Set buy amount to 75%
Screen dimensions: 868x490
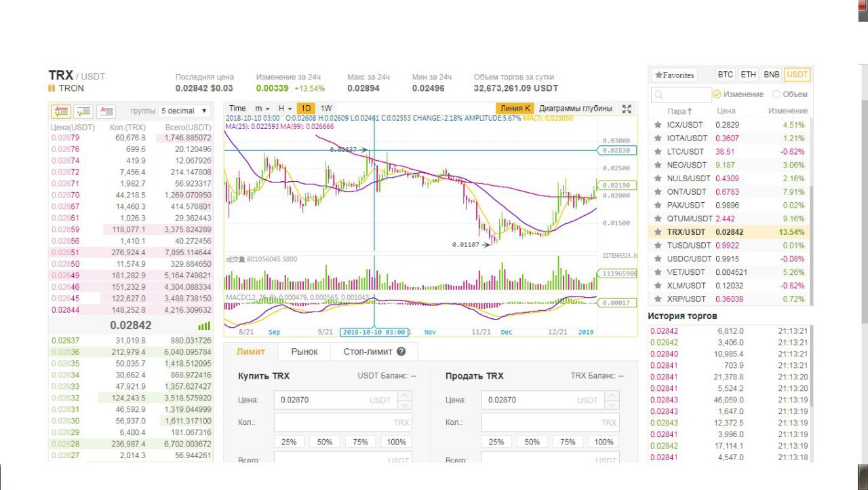click(360, 442)
